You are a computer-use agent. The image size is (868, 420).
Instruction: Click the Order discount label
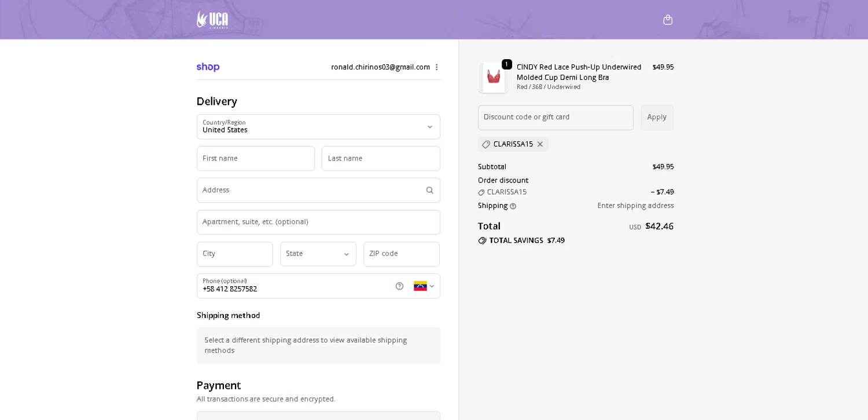(x=503, y=180)
